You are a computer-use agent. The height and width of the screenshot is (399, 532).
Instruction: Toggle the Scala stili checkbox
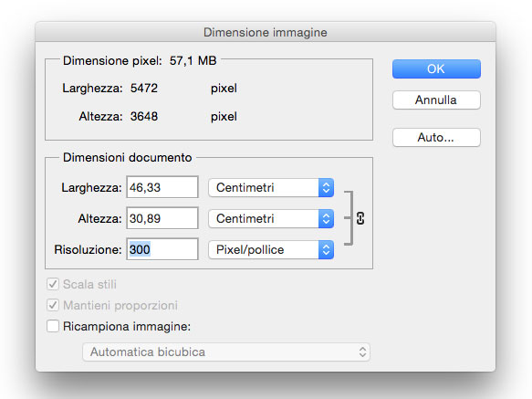click(x=53, y=284)
